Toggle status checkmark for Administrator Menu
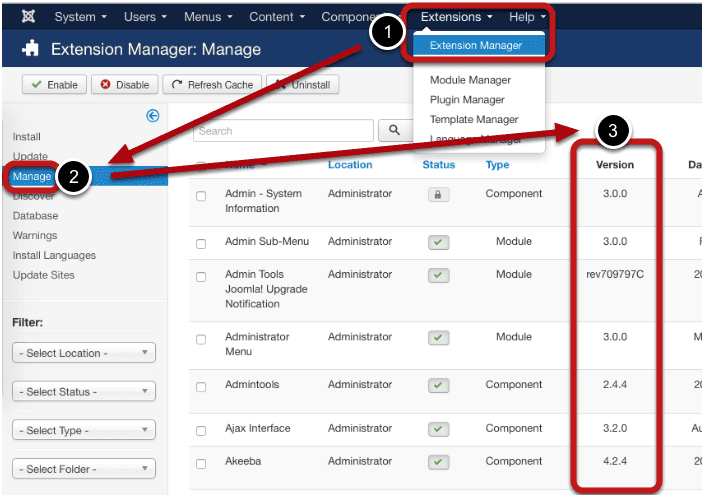 tap(438, 337)
